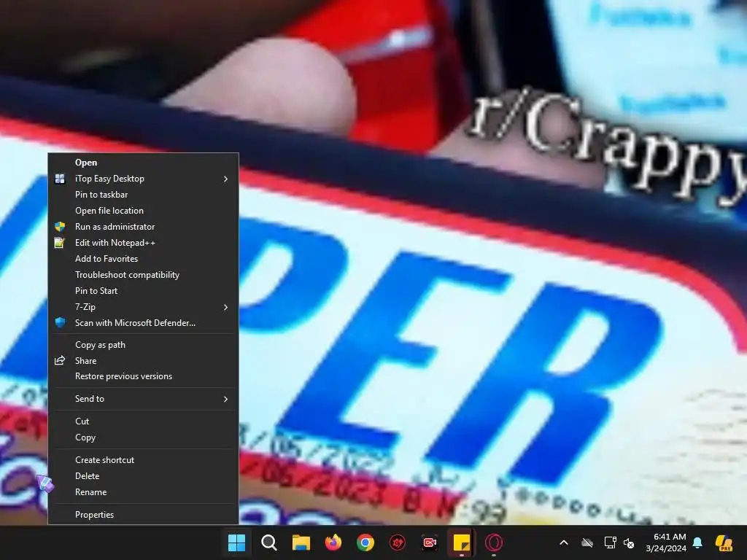Click the Notepad++ icon in menu
The image size is (747, 560).
point(60,243)
